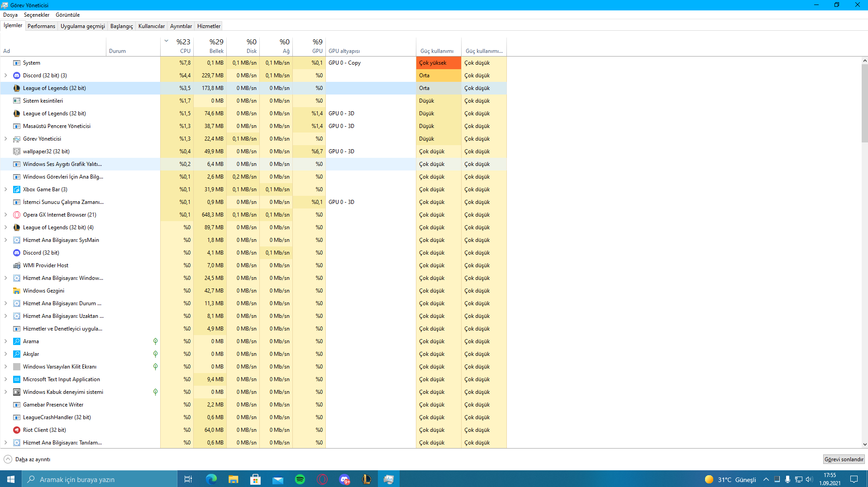Open File Explorer from the taskbar

234,479
